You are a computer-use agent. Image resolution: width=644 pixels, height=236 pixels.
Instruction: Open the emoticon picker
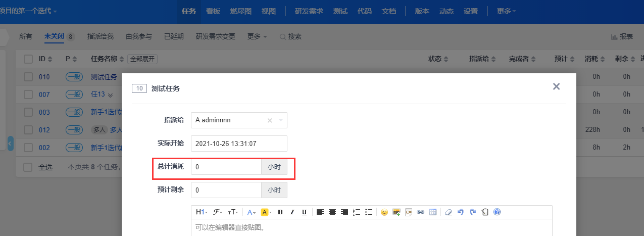tap(384, 212)
